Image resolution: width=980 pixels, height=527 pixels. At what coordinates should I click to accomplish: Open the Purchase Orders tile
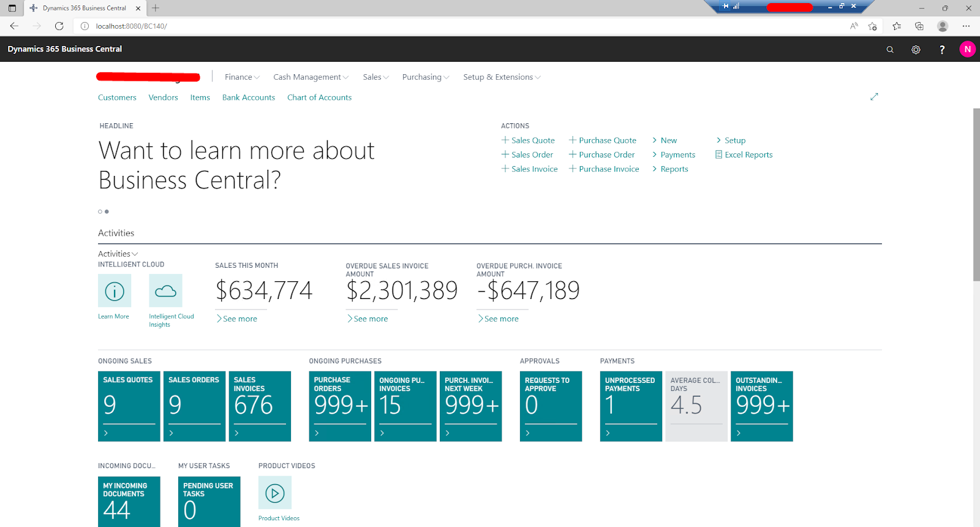coord(340,406)
